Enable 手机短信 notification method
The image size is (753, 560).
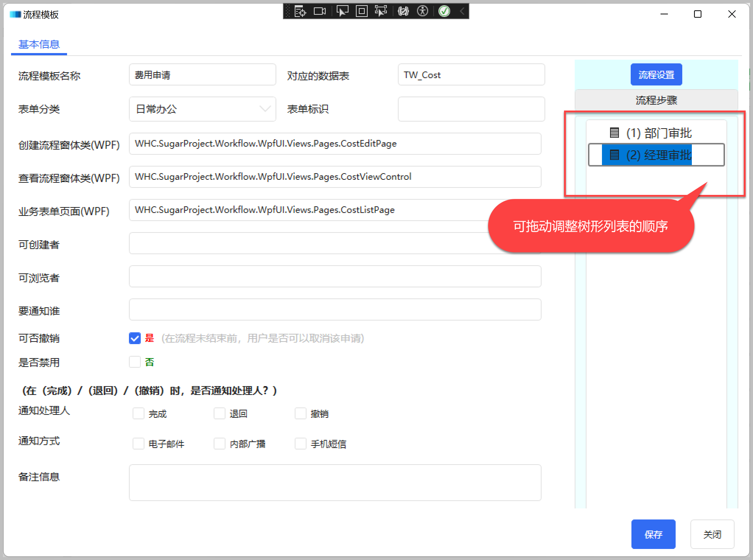coord(301,444)
